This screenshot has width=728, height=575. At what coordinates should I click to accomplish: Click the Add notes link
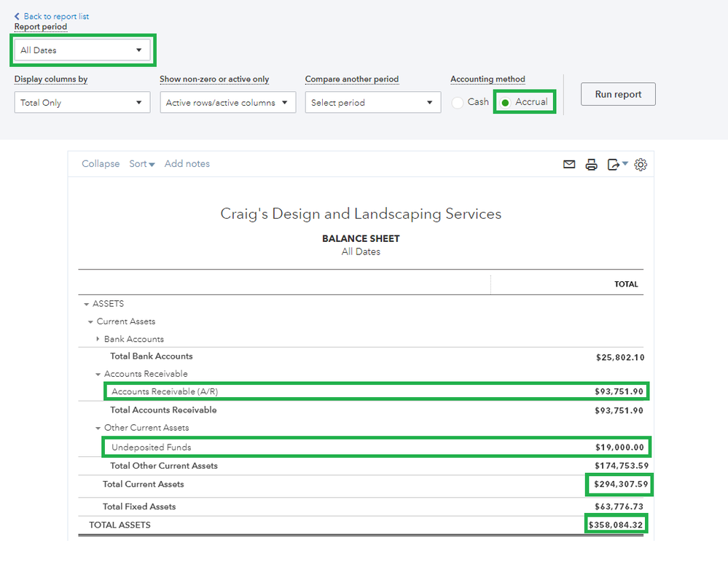coord(187,164)
